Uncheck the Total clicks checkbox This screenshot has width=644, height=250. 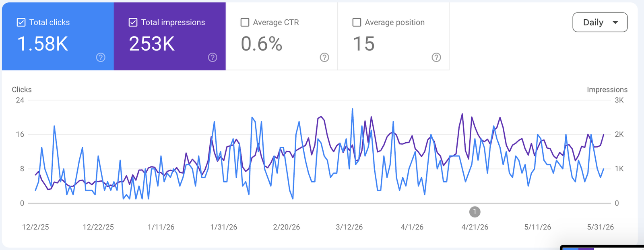[x=21, y=22]
